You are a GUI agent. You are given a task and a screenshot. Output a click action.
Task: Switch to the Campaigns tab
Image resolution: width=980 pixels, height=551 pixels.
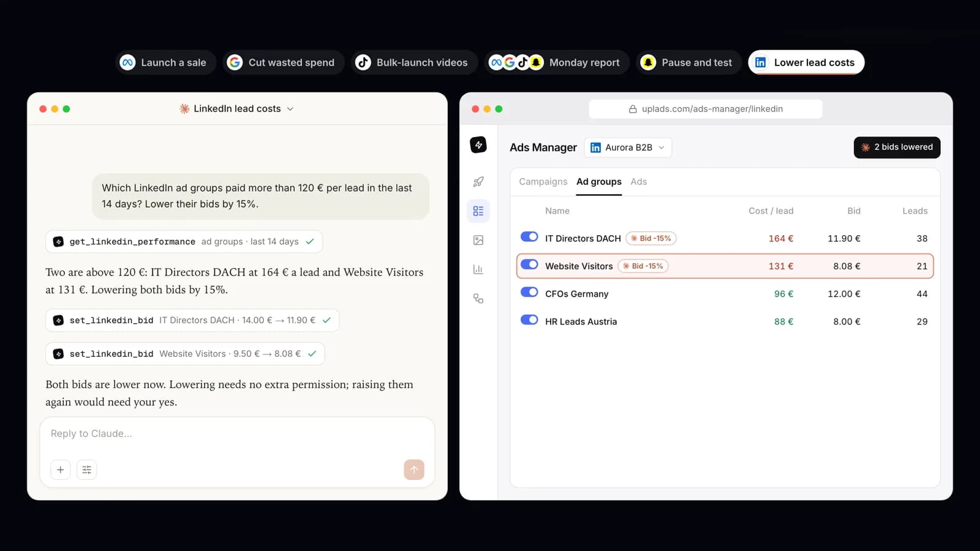coord(543,182)
